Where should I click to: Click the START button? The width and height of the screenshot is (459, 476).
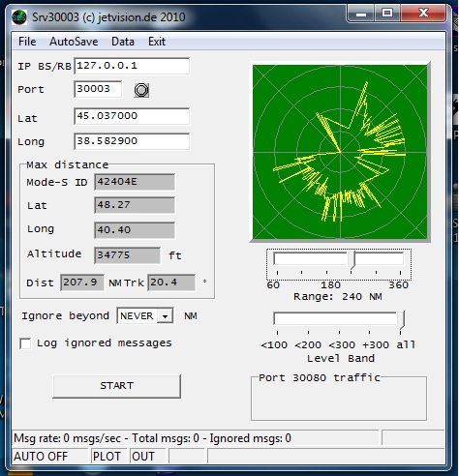(x=116, y=386)
